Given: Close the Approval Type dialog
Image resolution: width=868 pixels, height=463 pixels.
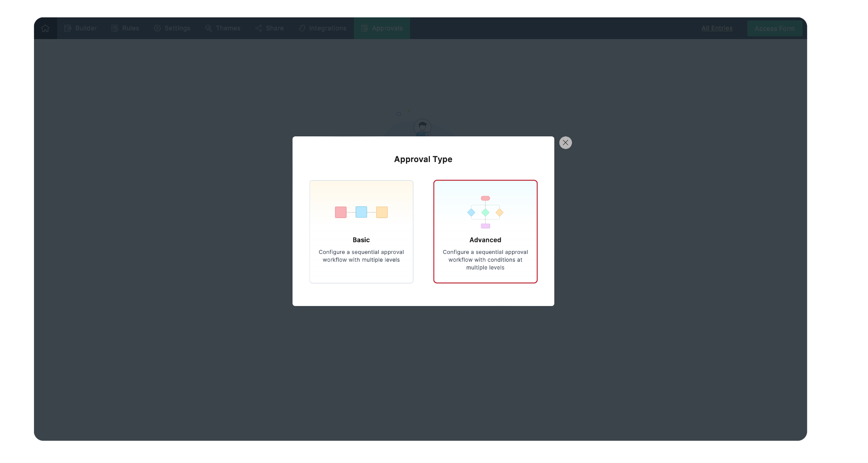Looking at the screenshot, I should (565, 143).
